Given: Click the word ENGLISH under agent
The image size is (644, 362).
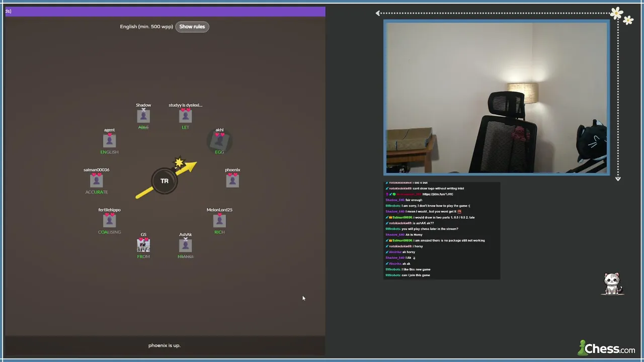Looking at the screenshot, I should coord(109,152).
